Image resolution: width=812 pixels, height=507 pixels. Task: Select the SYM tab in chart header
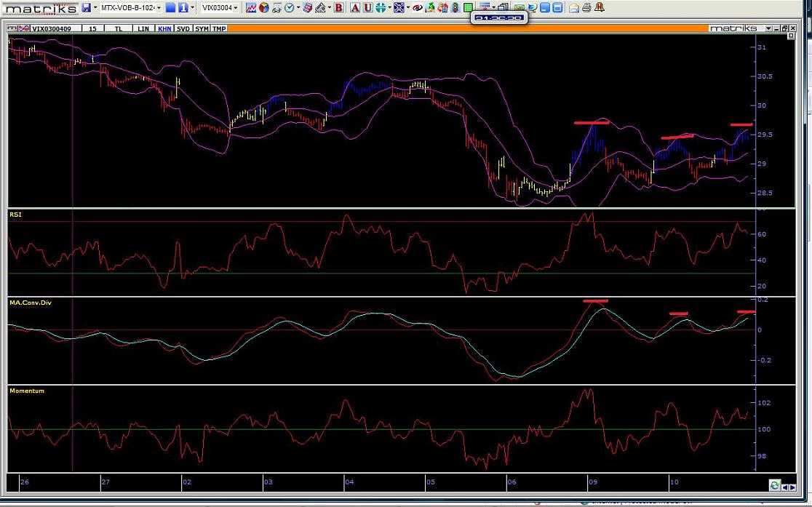[202, 28]
